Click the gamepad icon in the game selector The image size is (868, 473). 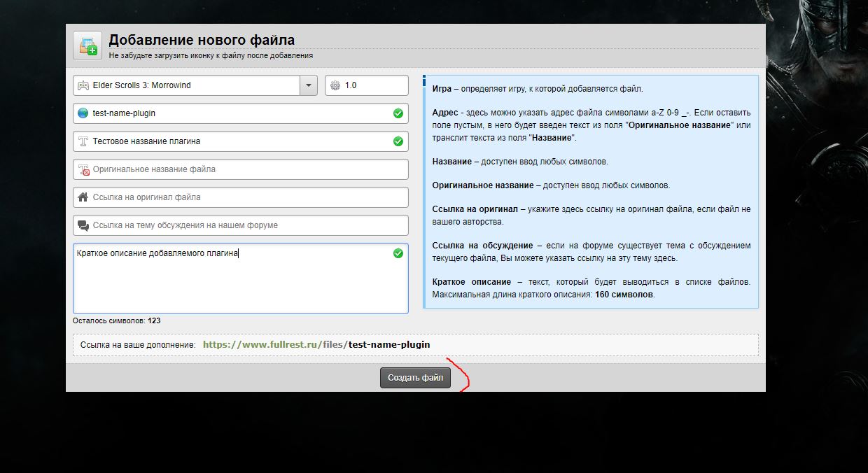click(83, 85)
